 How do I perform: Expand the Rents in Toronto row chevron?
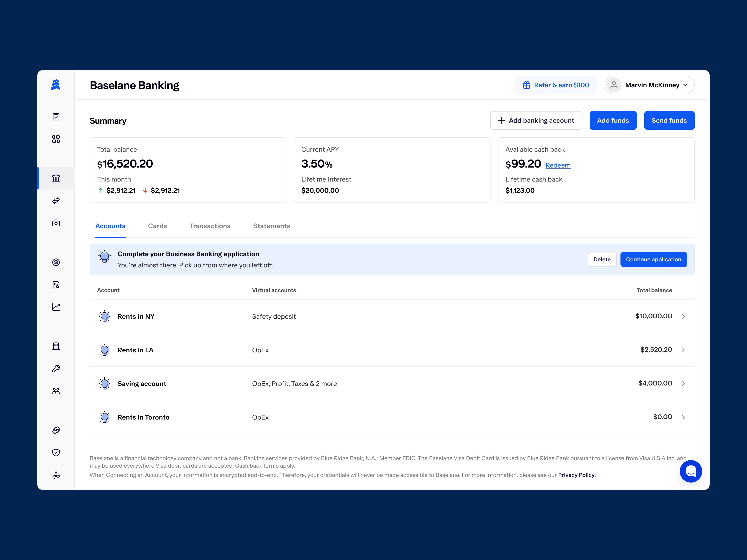point(683,417)
